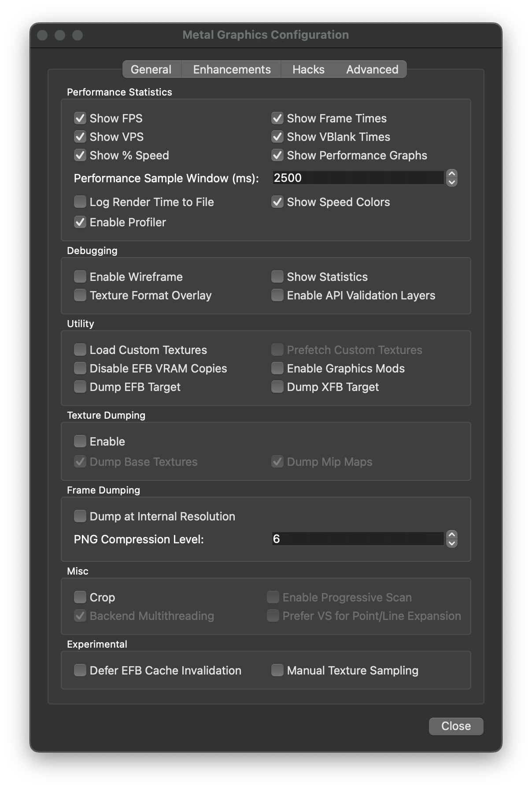Check Enable Graphics Mods
Viewport: 532px width, 789px height.
pyautogui.click(x=277, y=369)
